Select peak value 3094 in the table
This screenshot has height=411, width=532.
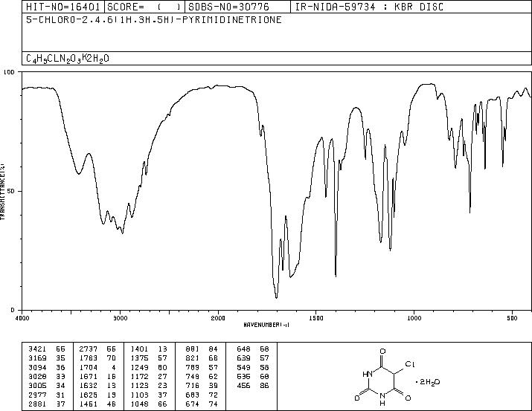(x=38, y=368)
